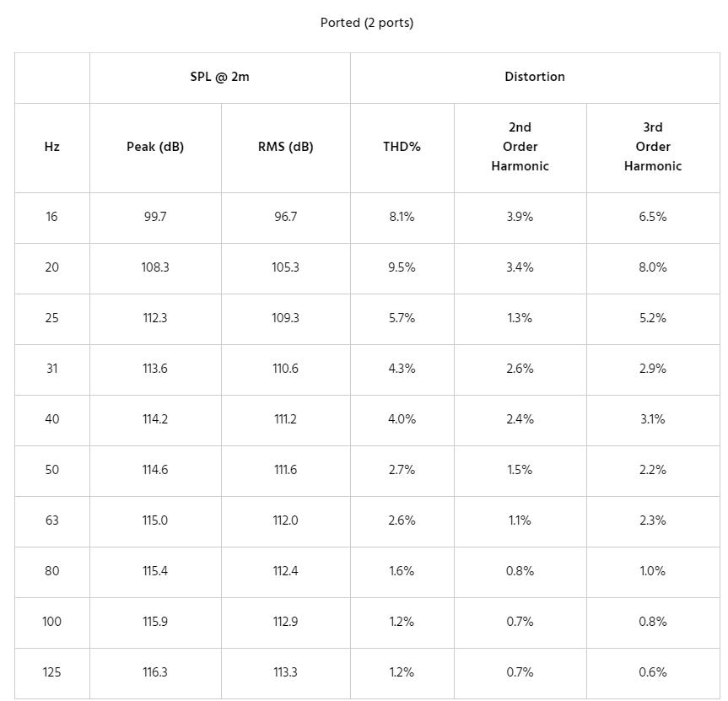
Task: Click the 111.6 RMS cell at 50 Hz
Action: (x=286, y=470)
